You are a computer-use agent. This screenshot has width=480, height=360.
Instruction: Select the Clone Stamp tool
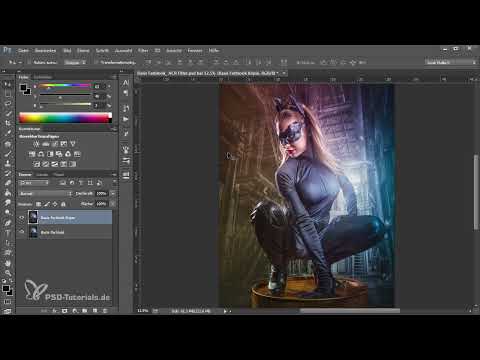coord(7,163)
